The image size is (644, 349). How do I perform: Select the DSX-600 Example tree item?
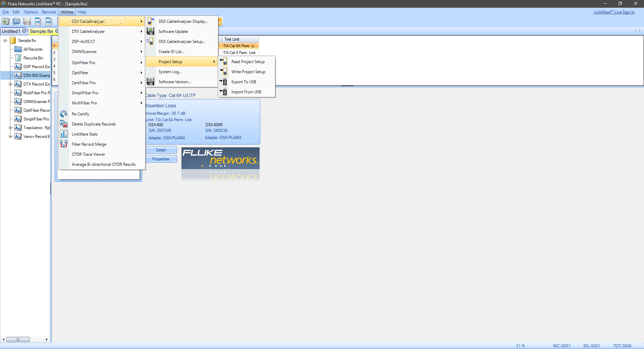(x=37, y=75)
